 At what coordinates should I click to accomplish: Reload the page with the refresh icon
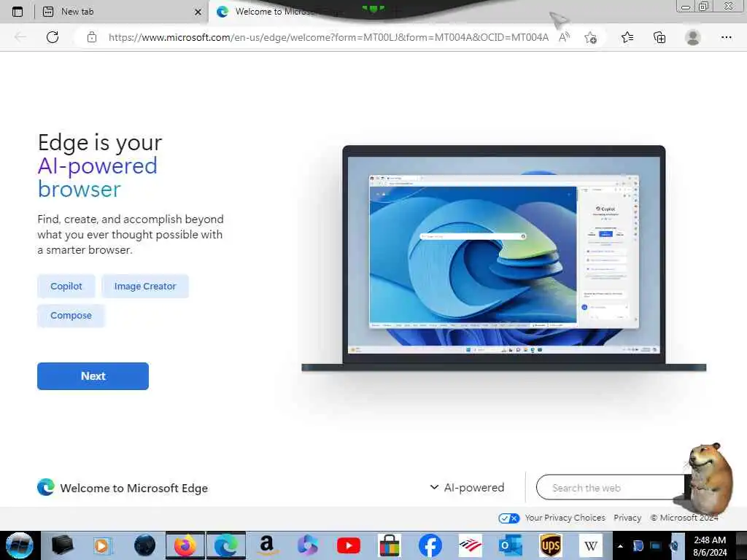pyautogui.click(x=53, y=37)
